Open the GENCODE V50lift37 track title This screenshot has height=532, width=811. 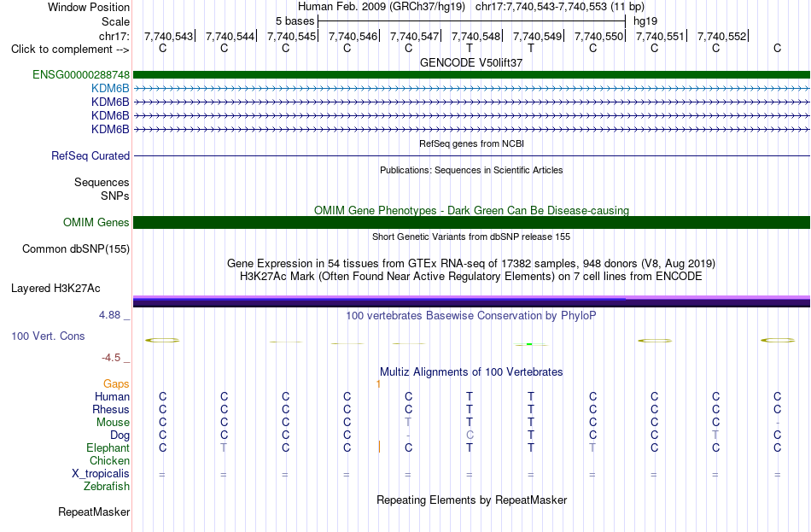point(471,62)
